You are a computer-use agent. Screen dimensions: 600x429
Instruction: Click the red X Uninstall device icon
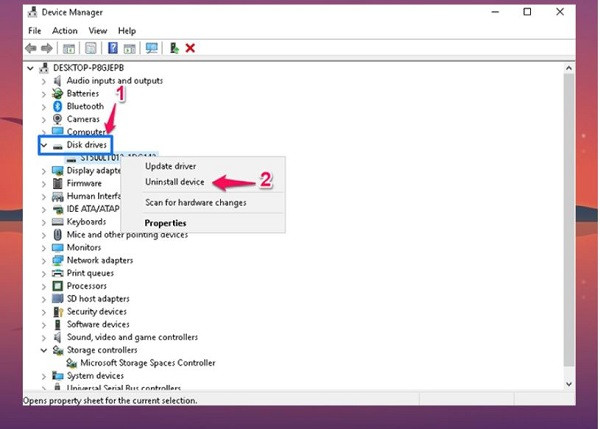[x=190, y=48]
